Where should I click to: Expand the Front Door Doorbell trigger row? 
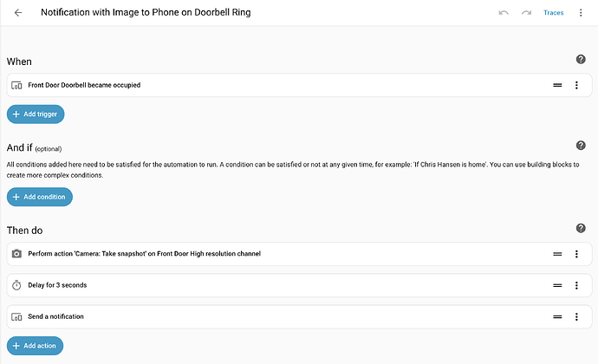click(x=260, y=85)
